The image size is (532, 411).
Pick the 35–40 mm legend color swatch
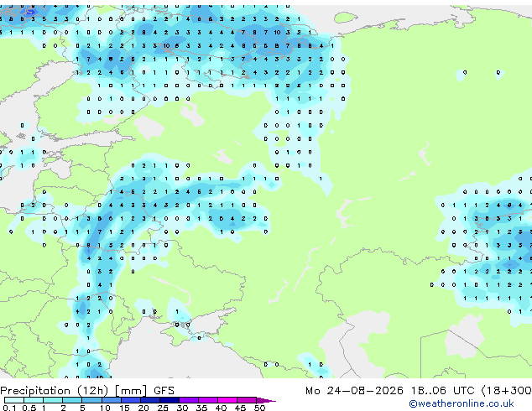tap(208, 400)
